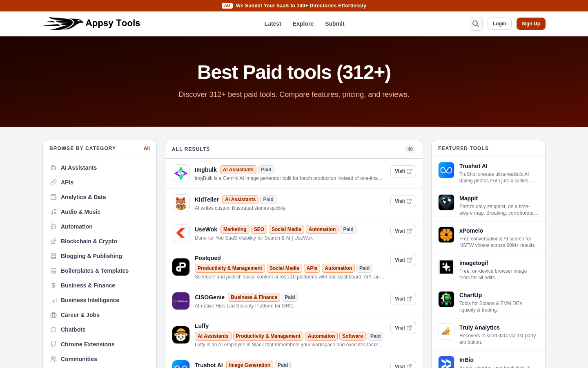Click the Career & Jobs briefcase icon
This screenshot has height=368, width=588.
click(53, 315)
